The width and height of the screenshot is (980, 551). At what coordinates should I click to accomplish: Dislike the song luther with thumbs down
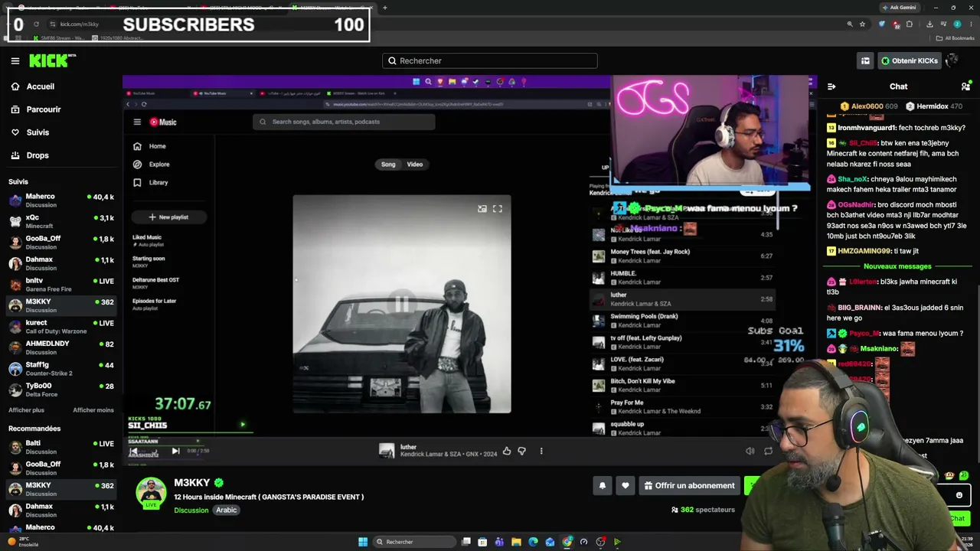pos(522,452)
